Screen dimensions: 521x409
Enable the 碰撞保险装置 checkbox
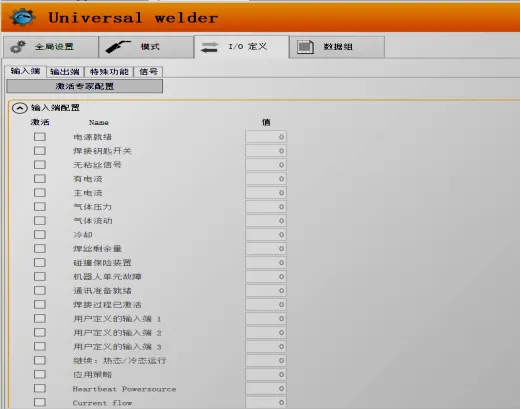point(40,263)
